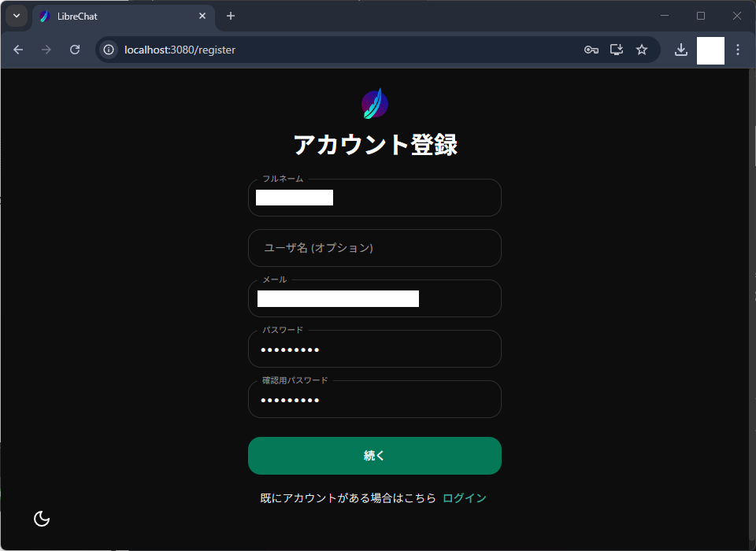Click the browser forward arrow
The width and height of the screenshot is (756, 551).
(46, 50)
